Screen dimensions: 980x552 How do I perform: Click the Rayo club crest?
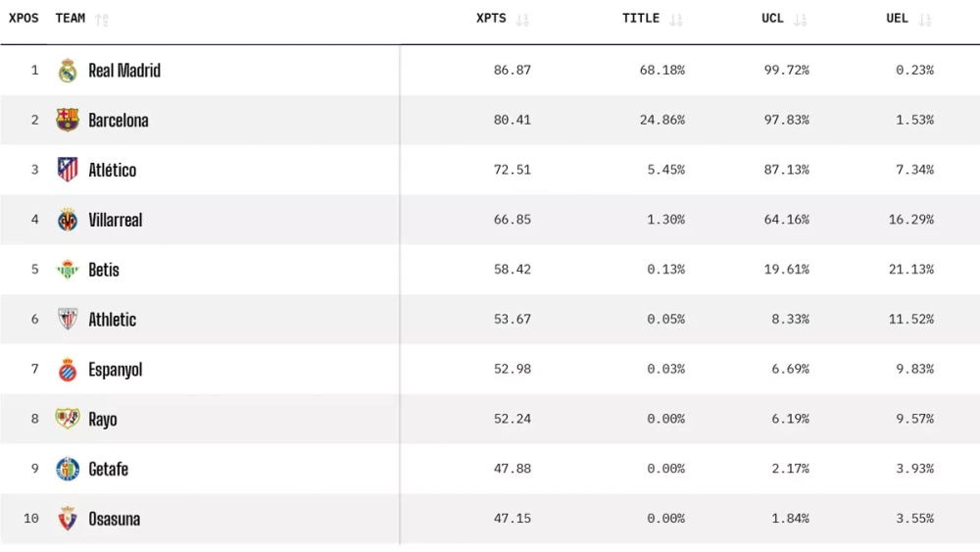click(x=68, y=419)
